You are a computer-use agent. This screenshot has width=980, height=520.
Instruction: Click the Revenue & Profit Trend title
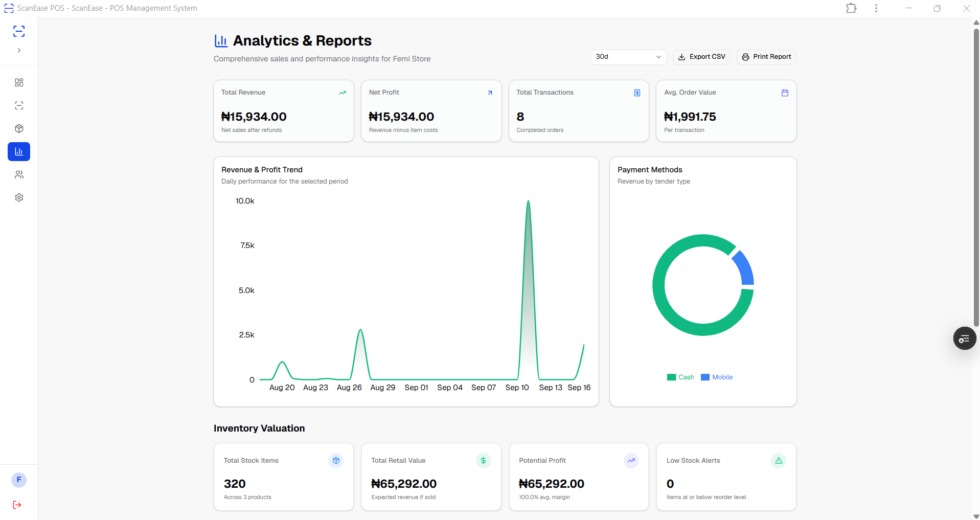pyautogui.click(x=262, y=170)
